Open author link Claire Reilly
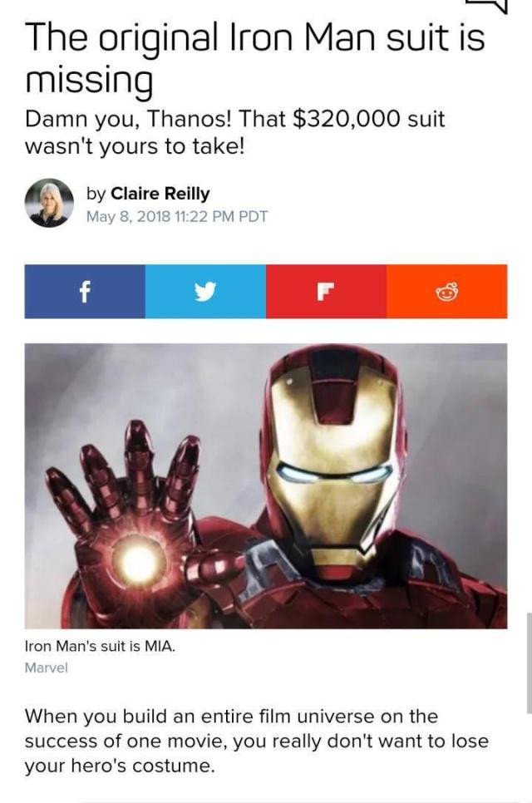The image size is (532, 803). 160,194
